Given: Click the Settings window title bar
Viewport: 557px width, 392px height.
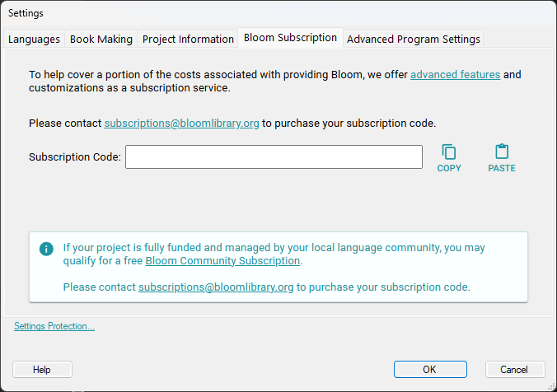Looking at the screenshot, I should 278,13.
